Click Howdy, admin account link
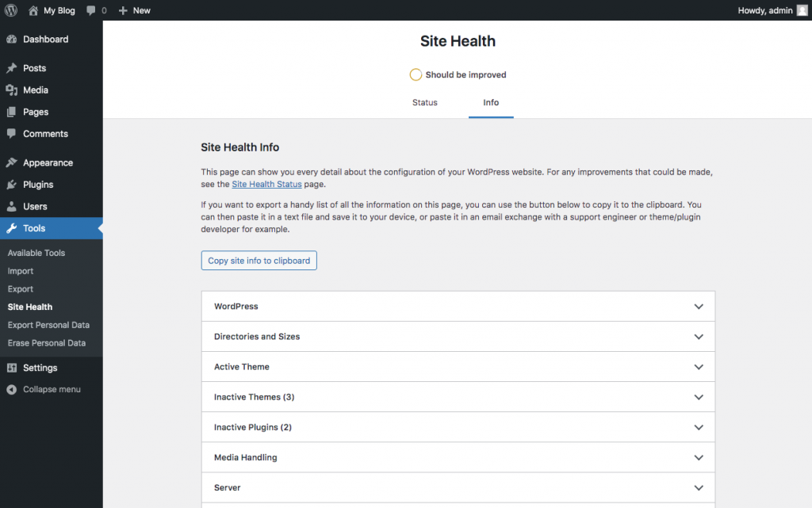The height and width of the screenshot is (508, 812). [x=765, y=10]
